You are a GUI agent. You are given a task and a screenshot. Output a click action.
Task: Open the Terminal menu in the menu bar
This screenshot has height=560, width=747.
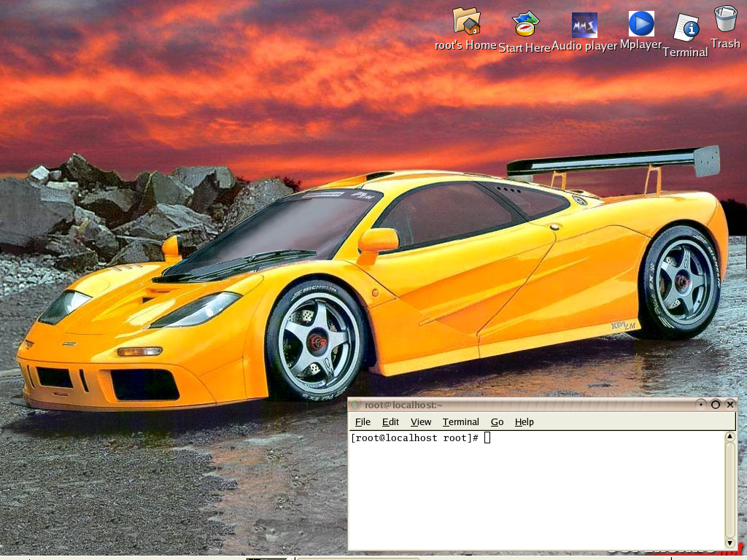(x=461, y=422)
